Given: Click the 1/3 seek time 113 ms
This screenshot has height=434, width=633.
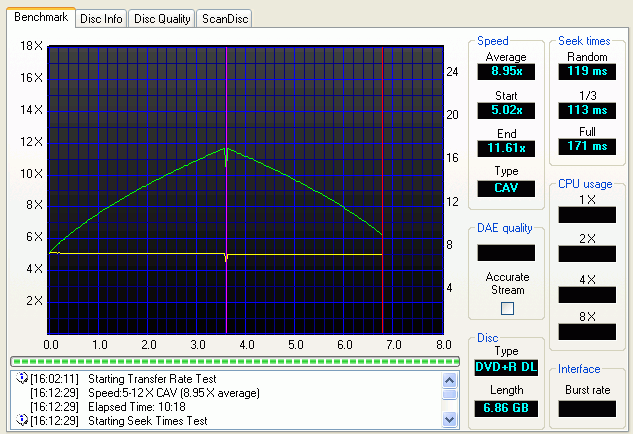Looking at the screenshot, I should (587, 110).
